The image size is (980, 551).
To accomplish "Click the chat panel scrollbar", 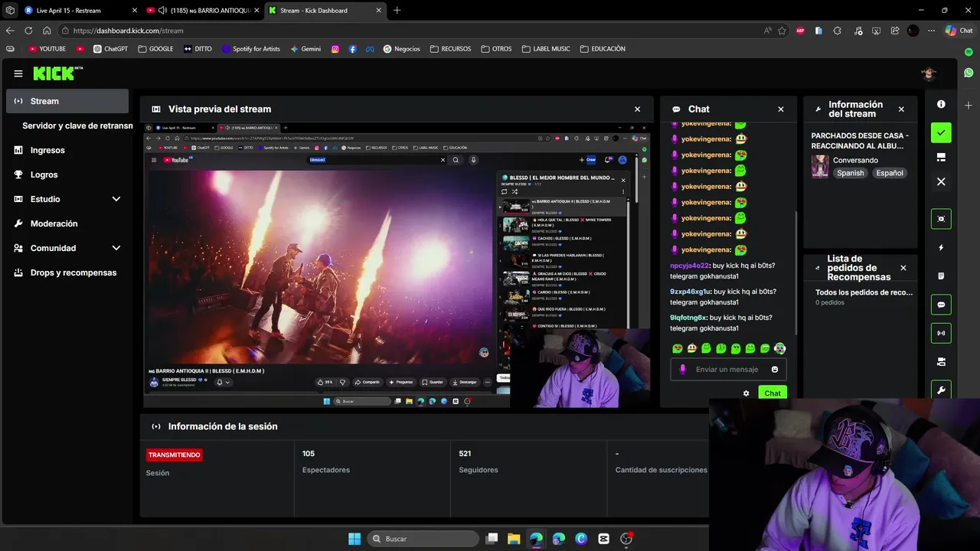I will click(796, 272).
